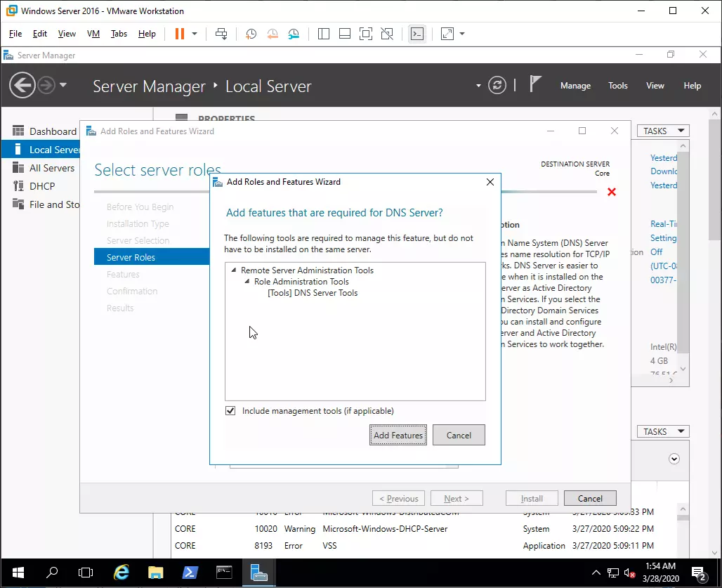Launch Internet Explorer from the taskbar
This screenshot has height=588, width=722.
pos(121,573)
